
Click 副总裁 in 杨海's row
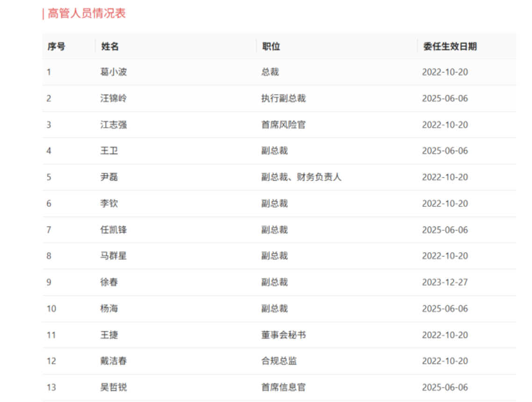[274, 308]
